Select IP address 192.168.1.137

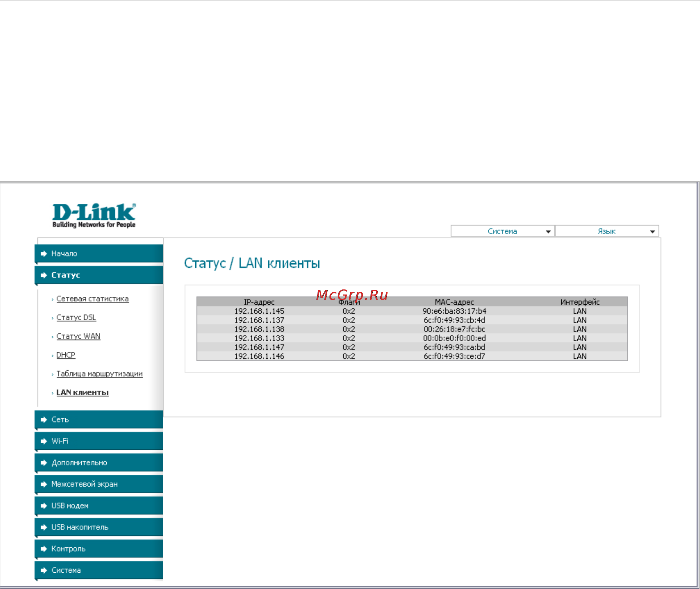pos(259,320)
